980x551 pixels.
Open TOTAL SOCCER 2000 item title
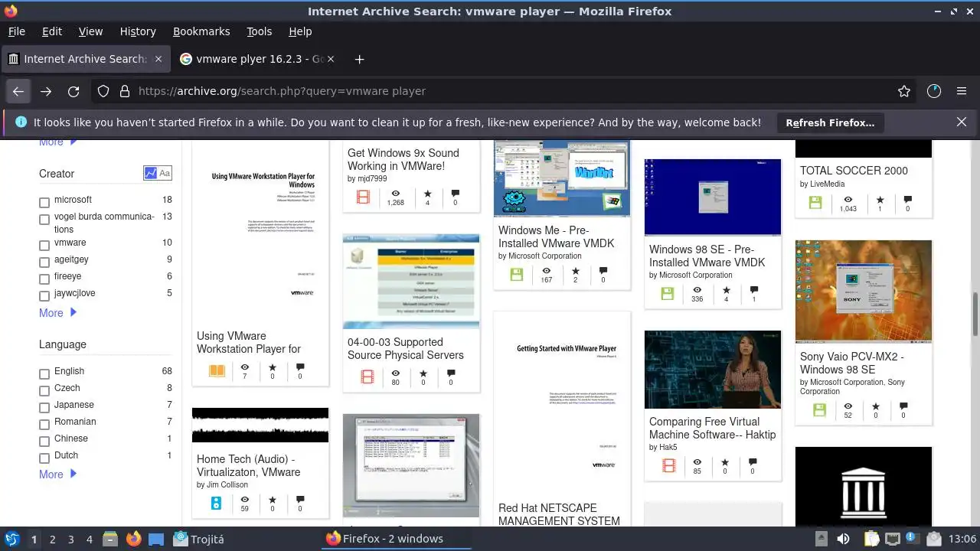[x=854, y=171]
